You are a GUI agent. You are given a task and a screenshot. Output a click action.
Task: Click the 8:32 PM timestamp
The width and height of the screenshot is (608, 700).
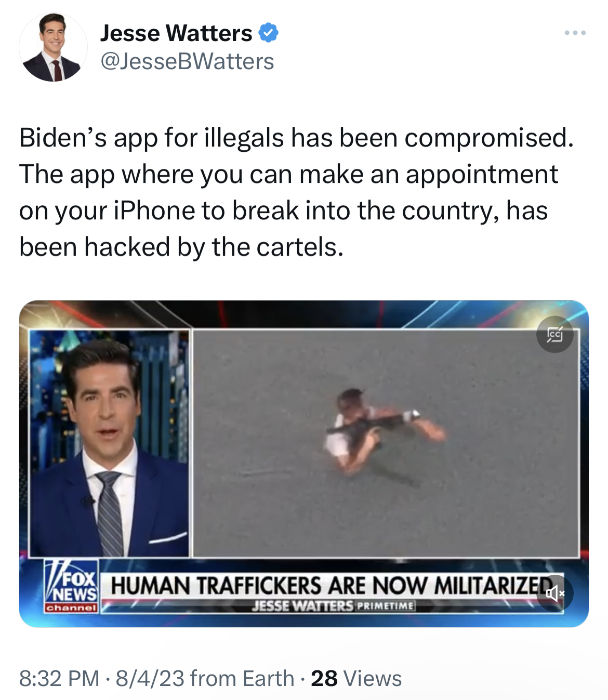point(59,678)
